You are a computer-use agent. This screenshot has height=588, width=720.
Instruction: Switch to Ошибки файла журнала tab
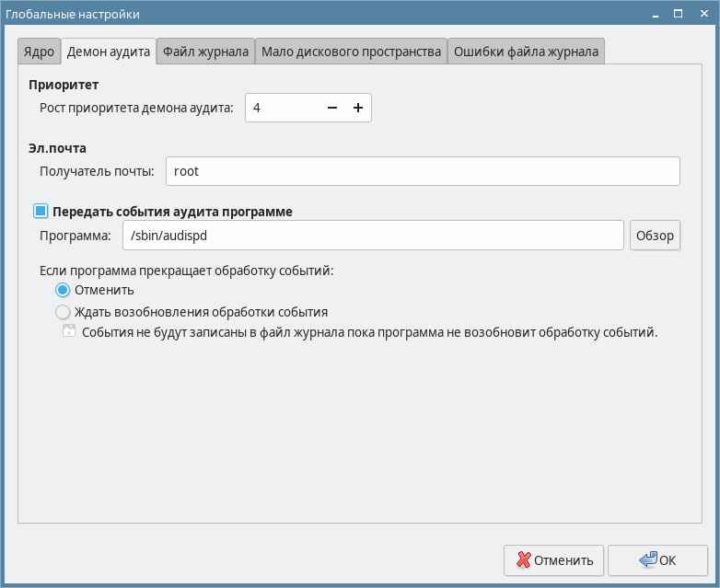point(526,52)
